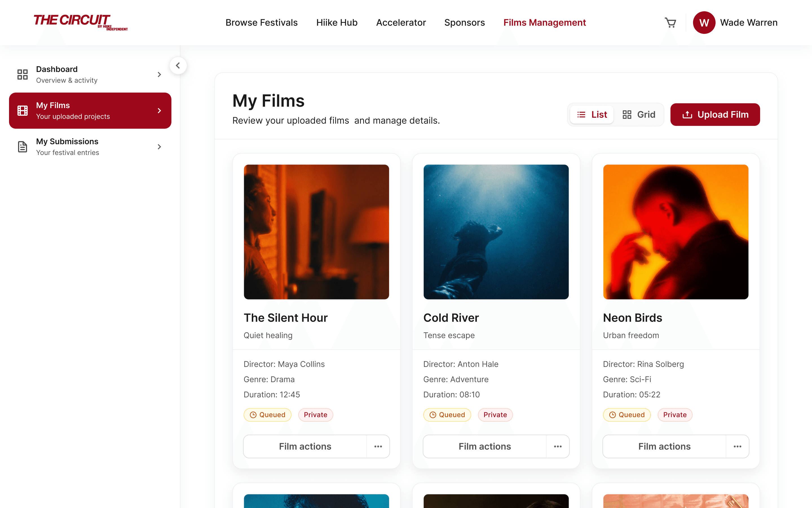Click Film actions for Neon Birds
The width and height of the screenshot is (812, 508).
[664, 446]
